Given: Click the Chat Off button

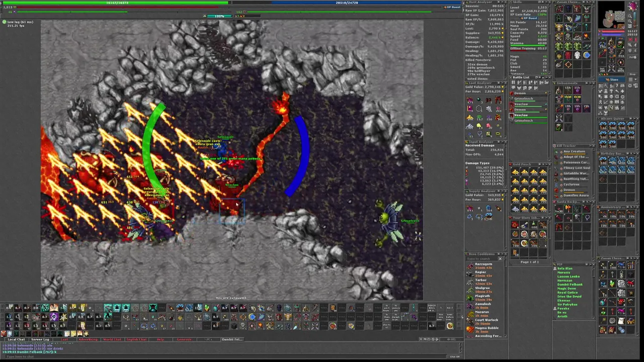Looking at the screenshot, I should (455, 356).
